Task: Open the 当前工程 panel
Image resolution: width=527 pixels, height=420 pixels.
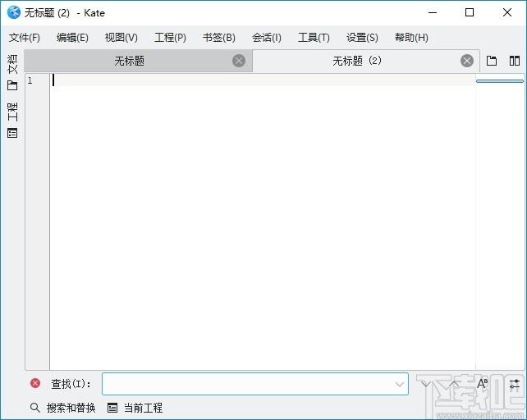Action: 135,408
